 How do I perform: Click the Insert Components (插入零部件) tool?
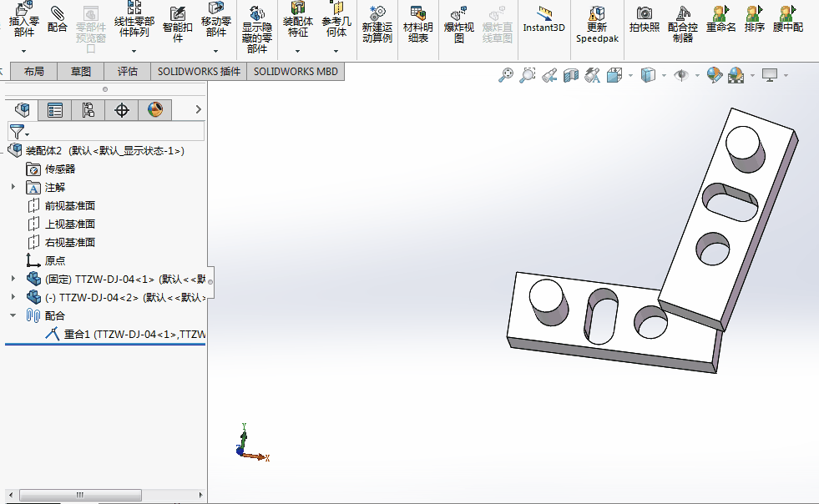24,19
